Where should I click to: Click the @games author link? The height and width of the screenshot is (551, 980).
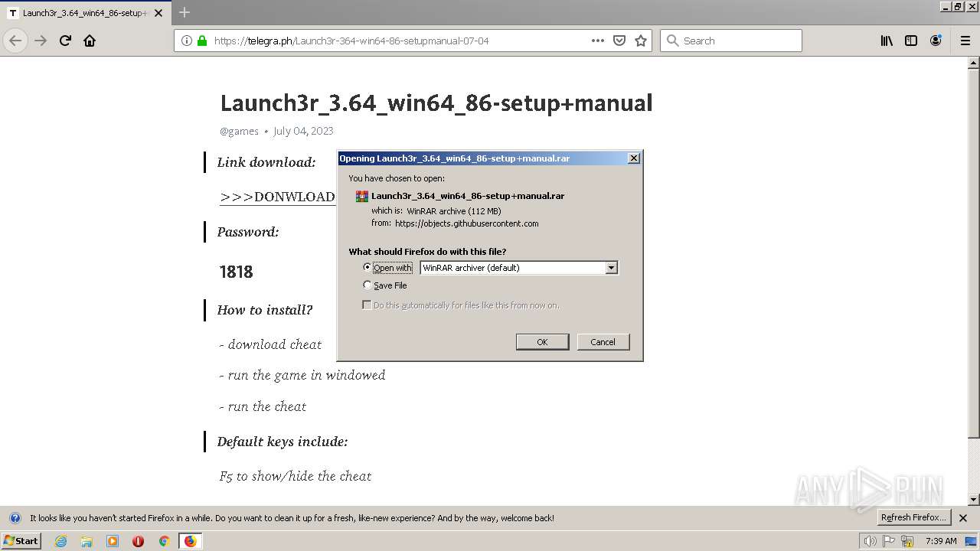tap(239, 131)
